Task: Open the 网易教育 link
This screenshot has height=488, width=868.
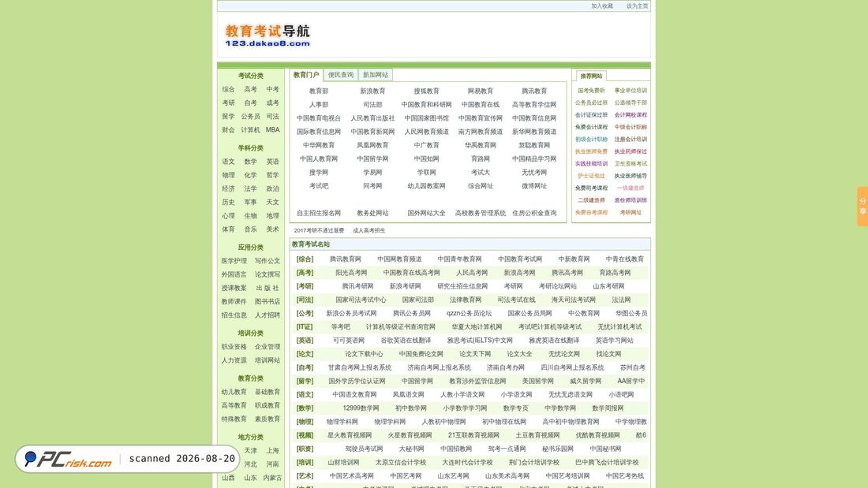Action: [480, 91]
